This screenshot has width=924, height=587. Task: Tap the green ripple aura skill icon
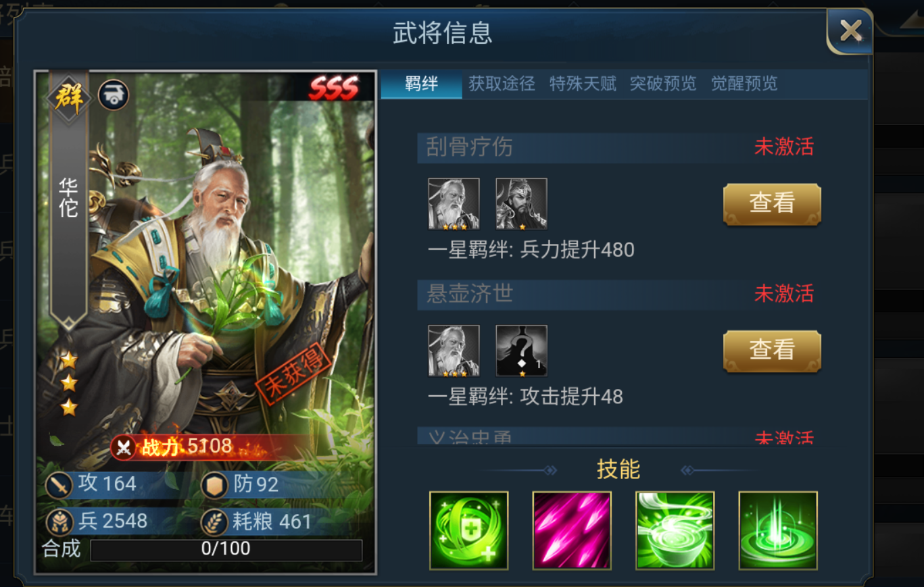point(778,530)
